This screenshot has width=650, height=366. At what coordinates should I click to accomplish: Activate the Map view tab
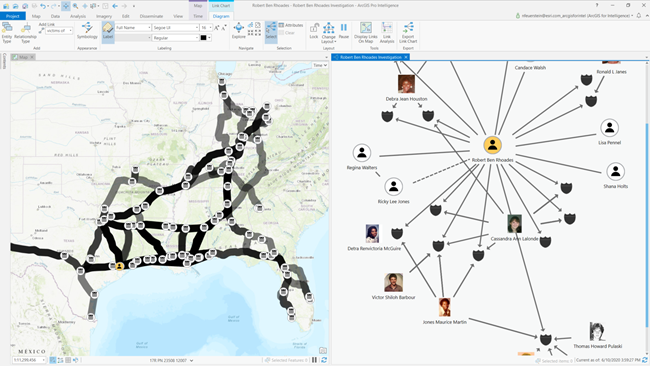click(23, 57)
